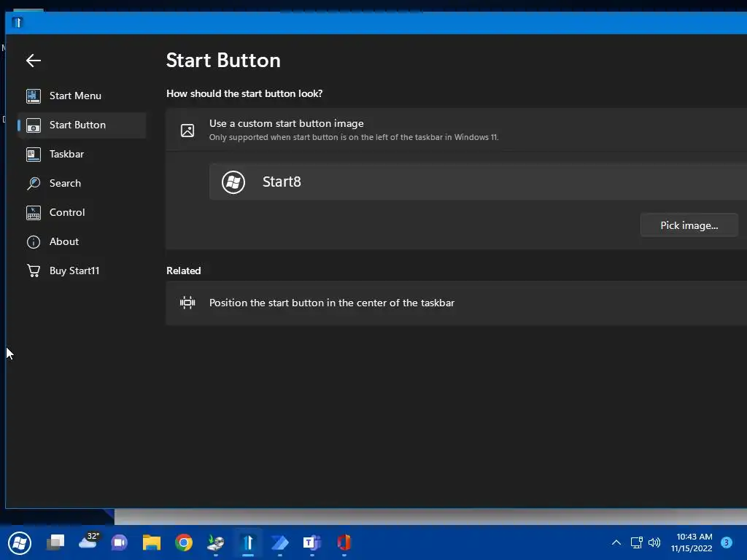This screenshot has width=747, height=560.
Task: Open File Explorer from the taskbar
Action: (x=152, y=542)
